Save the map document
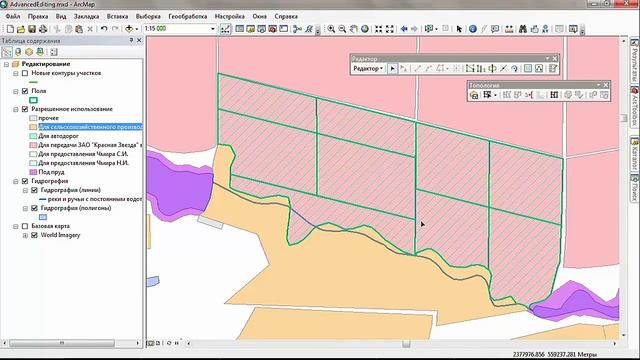This screenshot has width=640, height=360. tap(31, 29)
